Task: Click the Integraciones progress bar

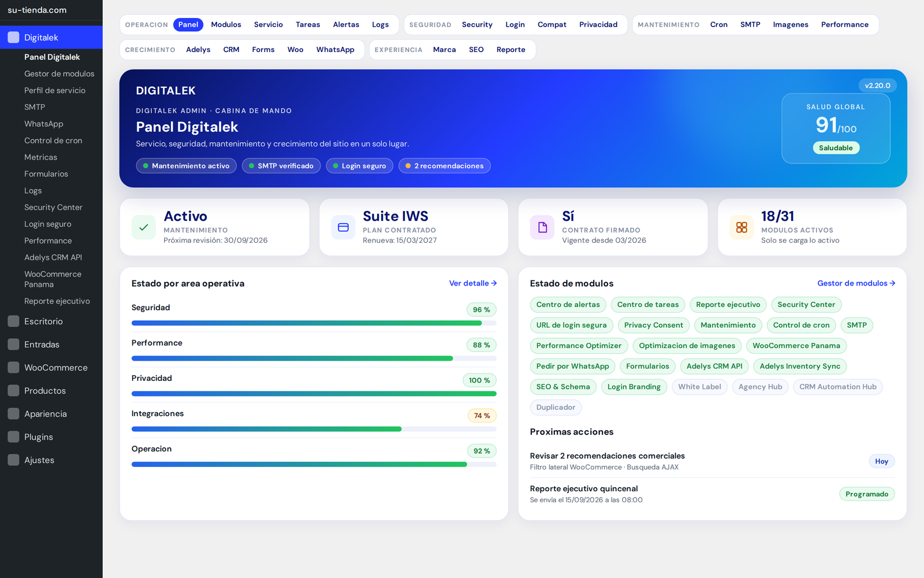Action: click(x=314, y=429)
